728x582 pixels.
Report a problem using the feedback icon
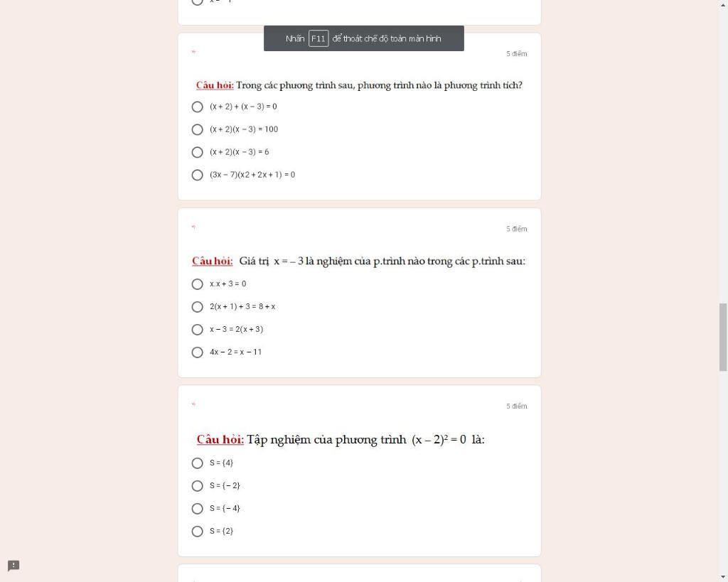(x=14, y=566)
